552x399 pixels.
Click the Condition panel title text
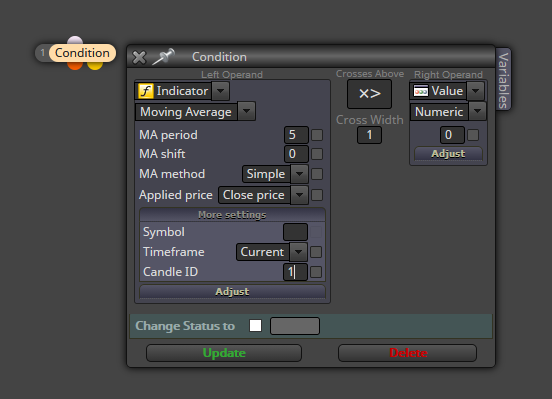point(219,57)
